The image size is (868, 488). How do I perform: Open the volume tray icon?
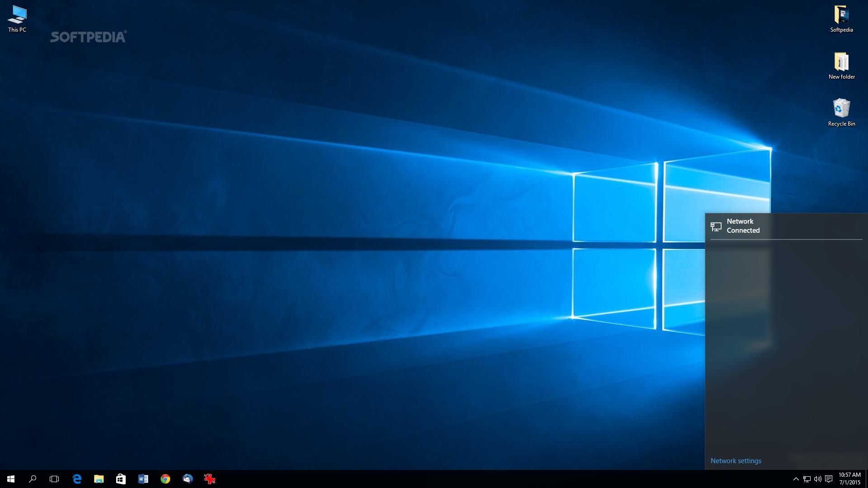[818, 479]
